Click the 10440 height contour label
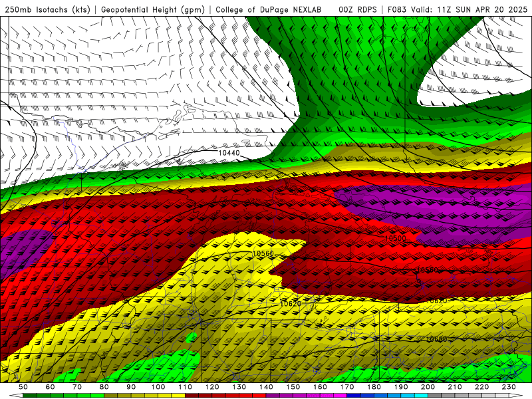This screenshot has height=399, width=532. tap(229, 153)
